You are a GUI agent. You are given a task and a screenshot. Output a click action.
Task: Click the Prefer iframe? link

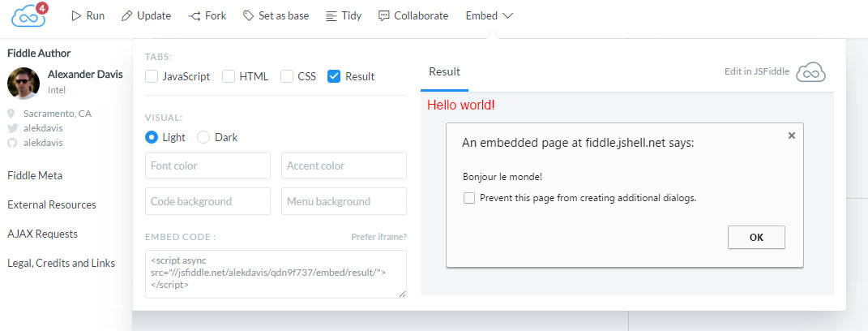378,237
